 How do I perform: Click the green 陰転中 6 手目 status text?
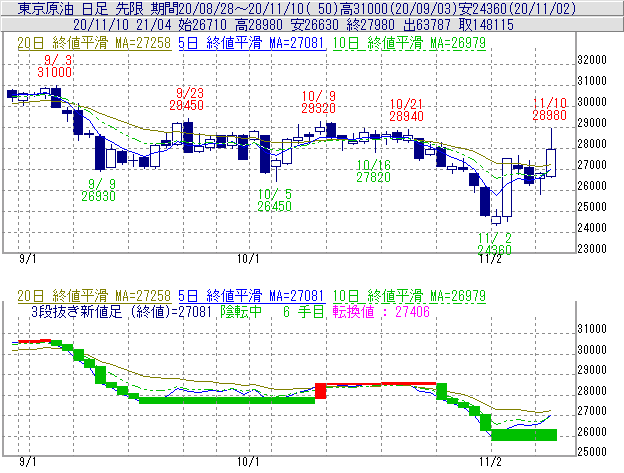273,311
